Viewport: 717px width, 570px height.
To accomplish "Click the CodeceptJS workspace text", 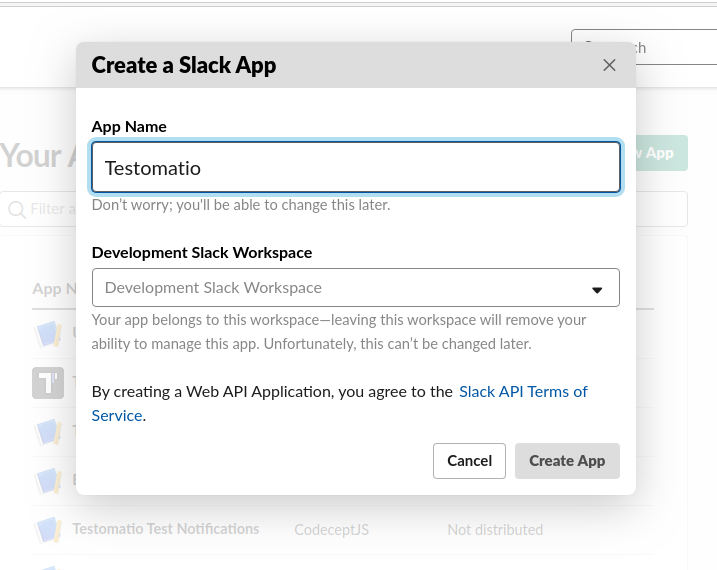I will [332, 530].
